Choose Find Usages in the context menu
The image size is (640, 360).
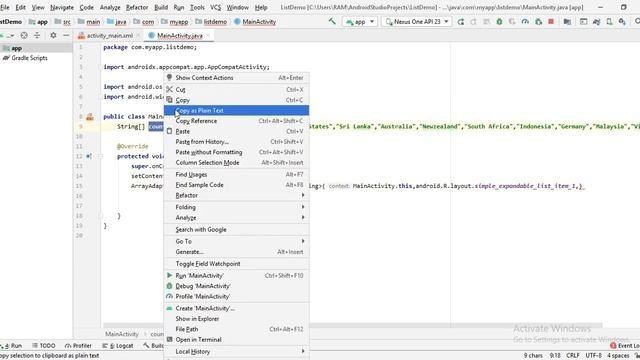pos(236,174)
